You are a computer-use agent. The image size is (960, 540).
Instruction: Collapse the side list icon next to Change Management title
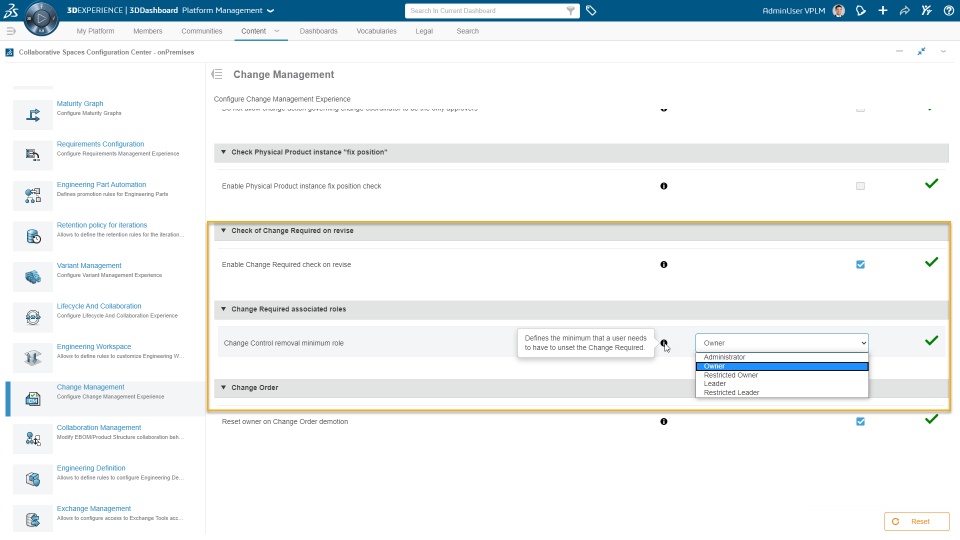(217, 74)
